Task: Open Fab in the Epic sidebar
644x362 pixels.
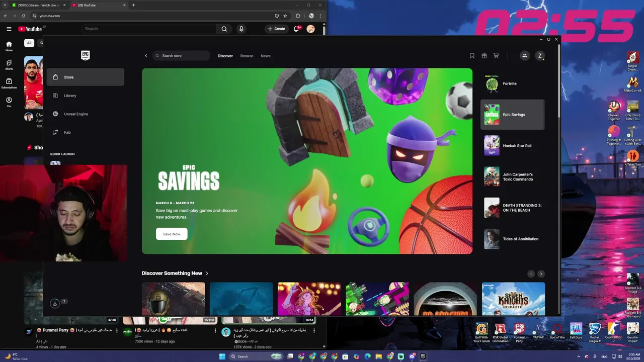Action: 86,132
